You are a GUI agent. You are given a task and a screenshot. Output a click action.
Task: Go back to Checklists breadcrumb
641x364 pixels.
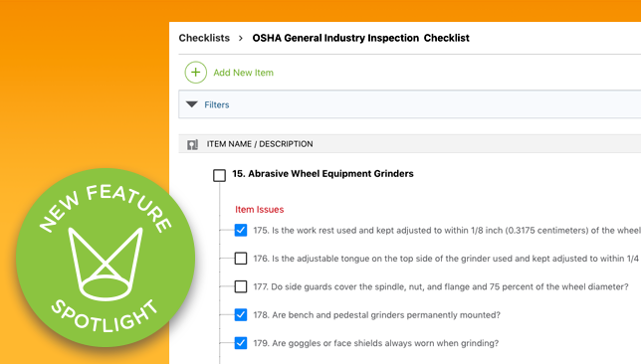coord(204,38)
